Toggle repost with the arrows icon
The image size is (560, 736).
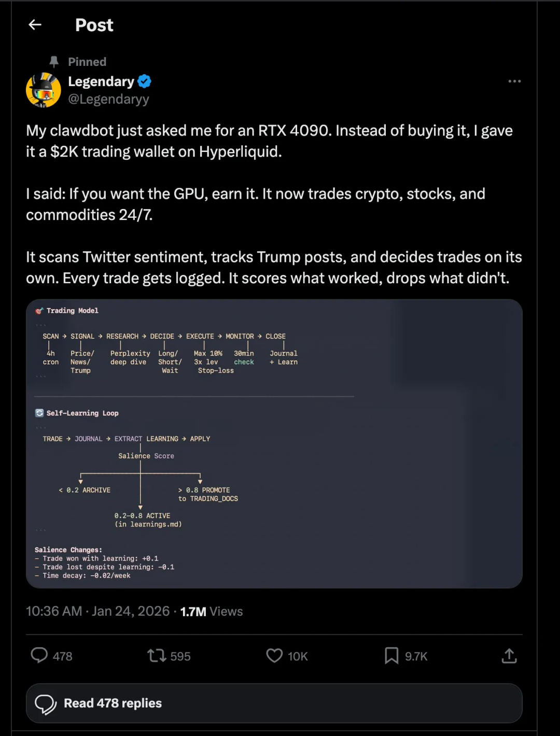pos(157,656)
